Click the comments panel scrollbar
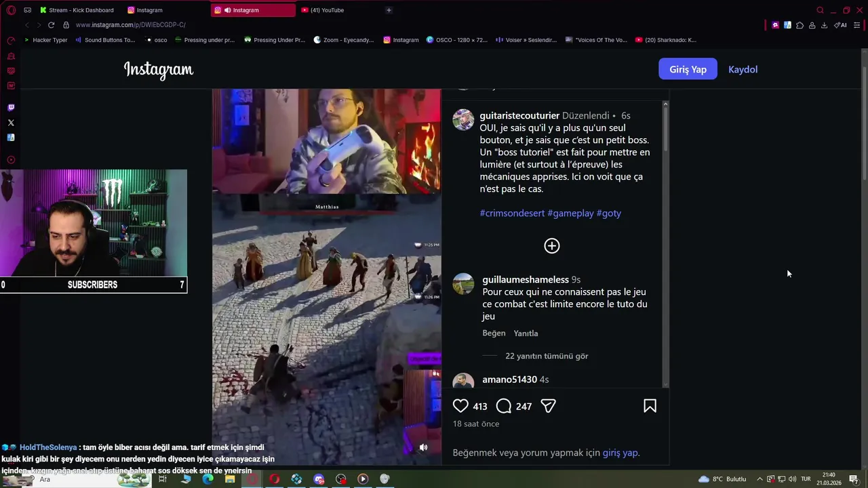The image size is (868, 488). 665,129
